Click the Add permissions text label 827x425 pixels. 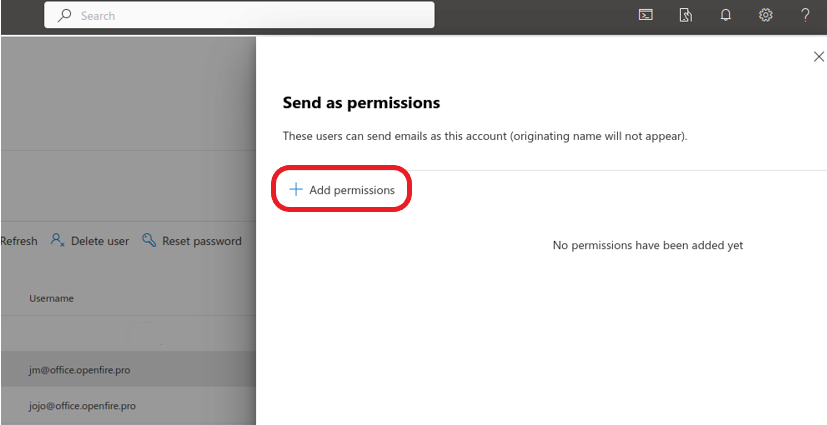tap(352, 190)
